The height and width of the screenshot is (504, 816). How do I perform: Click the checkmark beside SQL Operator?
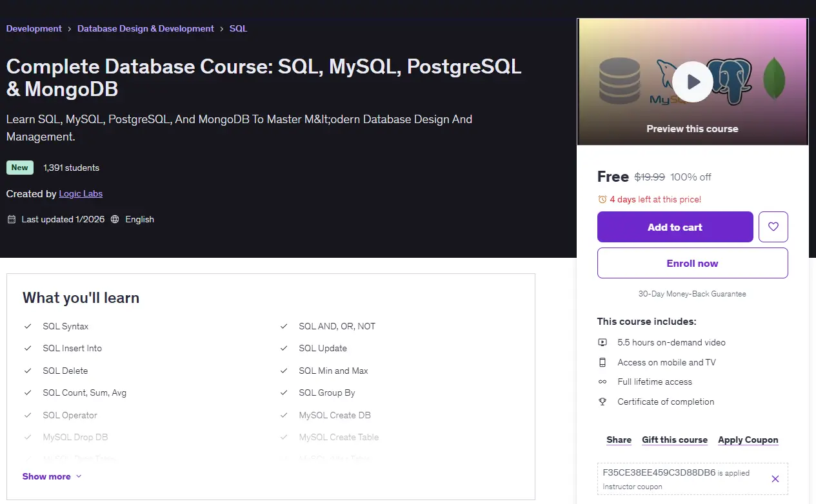click(x=28, y=415)
